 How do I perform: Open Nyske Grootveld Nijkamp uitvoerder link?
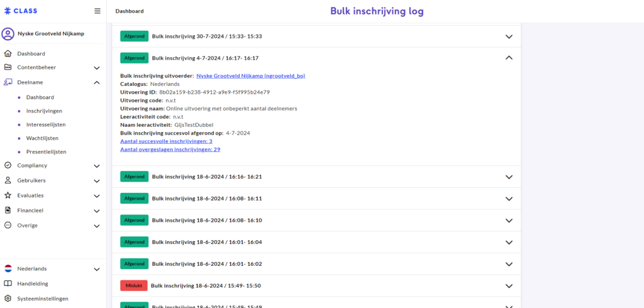point(250,75)
